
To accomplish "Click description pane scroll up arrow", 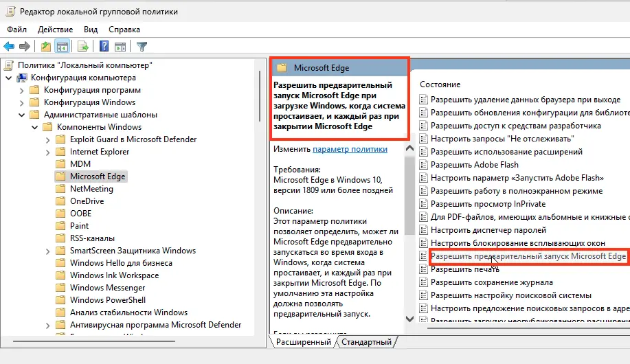I will 410,148.
